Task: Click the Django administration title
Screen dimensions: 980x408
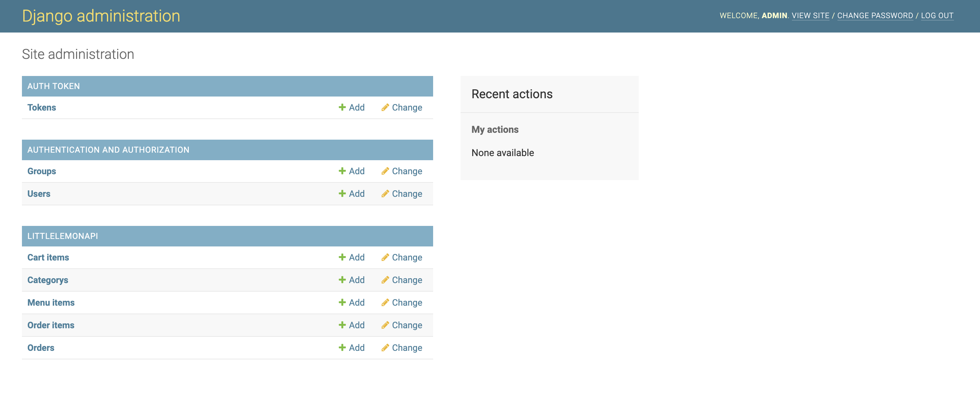Action: pyautogui.click(x=101, y=16)
